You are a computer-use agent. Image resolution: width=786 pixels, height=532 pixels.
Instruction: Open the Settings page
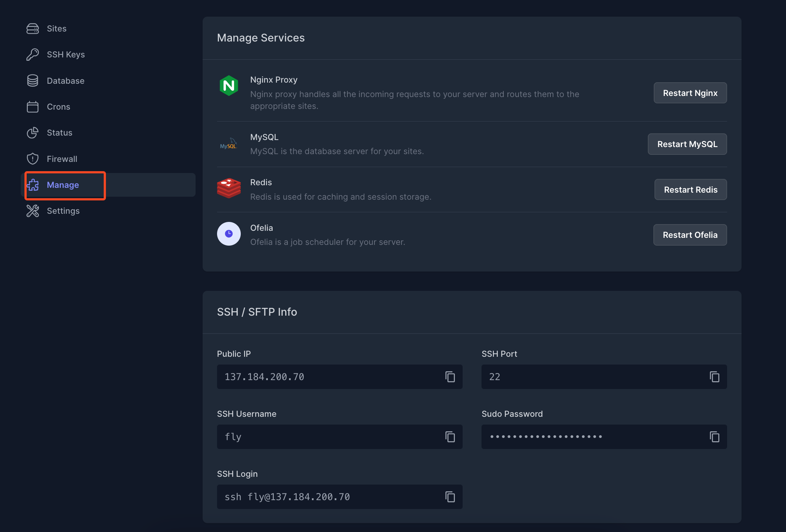pyautogui.click(x=108, y=211)
